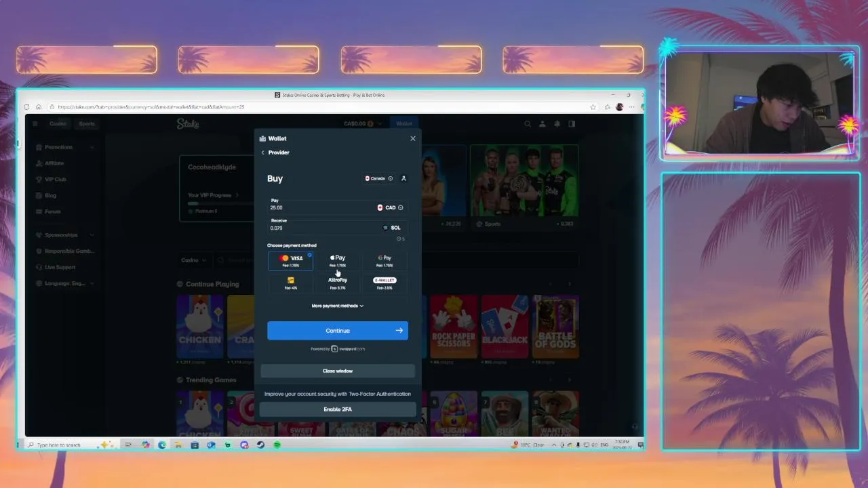Switch to the Sports tab in header
The width and height of the screenshot is (868, 488).
pyautogui.click(x=87, y=123)
